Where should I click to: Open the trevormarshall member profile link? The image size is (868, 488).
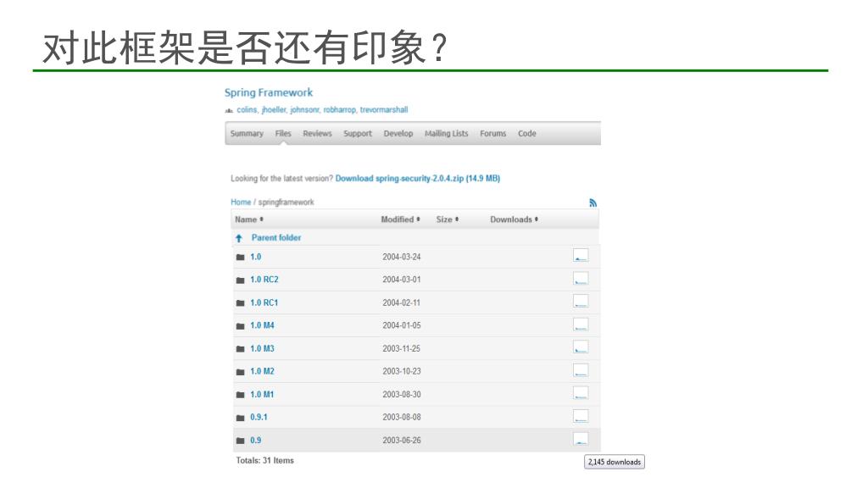point(384,110)
